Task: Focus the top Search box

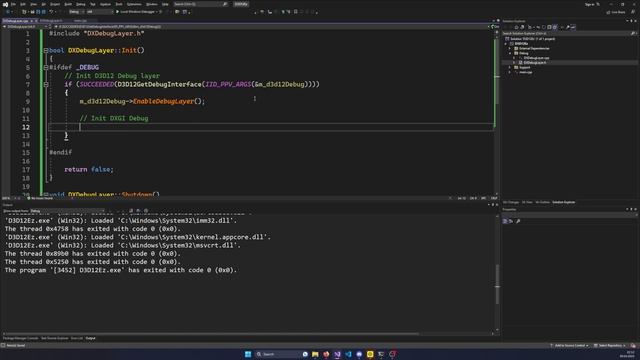Action: tap(200, 4)
